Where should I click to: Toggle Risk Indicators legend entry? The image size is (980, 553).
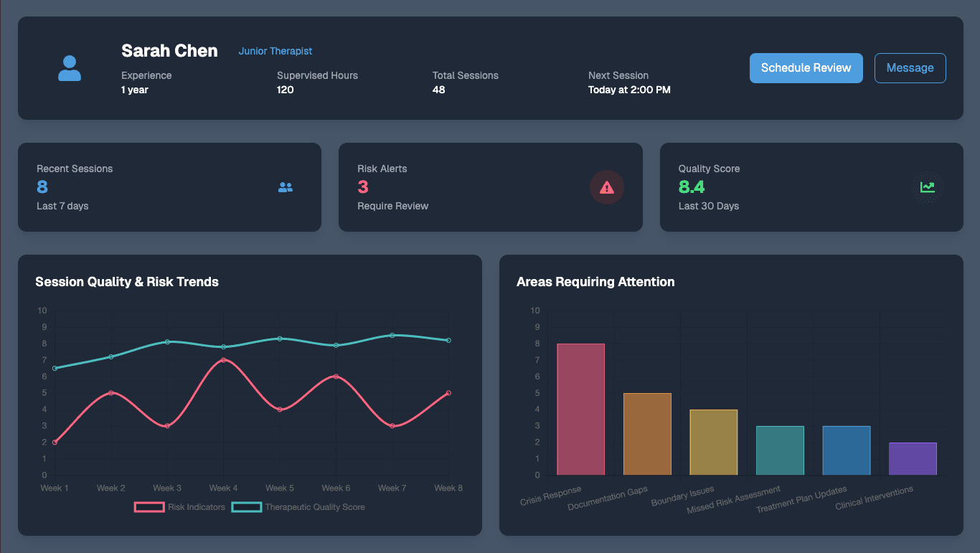180,507
